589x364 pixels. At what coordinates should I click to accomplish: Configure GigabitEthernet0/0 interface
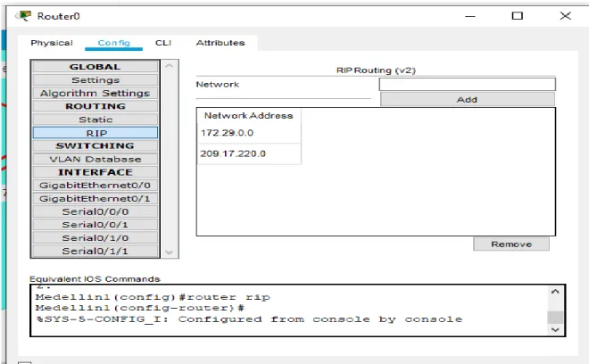click(95, 186)
